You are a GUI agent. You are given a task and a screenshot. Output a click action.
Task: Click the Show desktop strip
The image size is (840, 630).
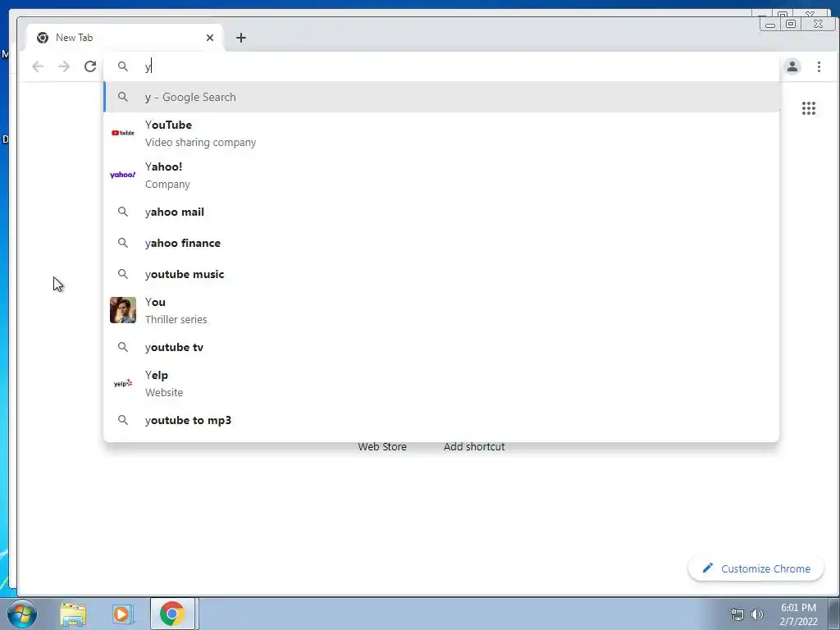pos(834,614)
